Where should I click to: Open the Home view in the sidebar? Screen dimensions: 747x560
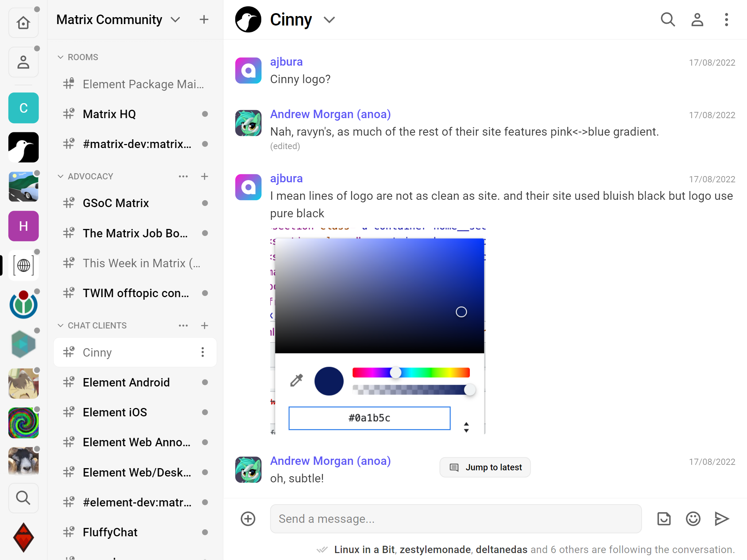pyautogui.click(x=23, y=22)
